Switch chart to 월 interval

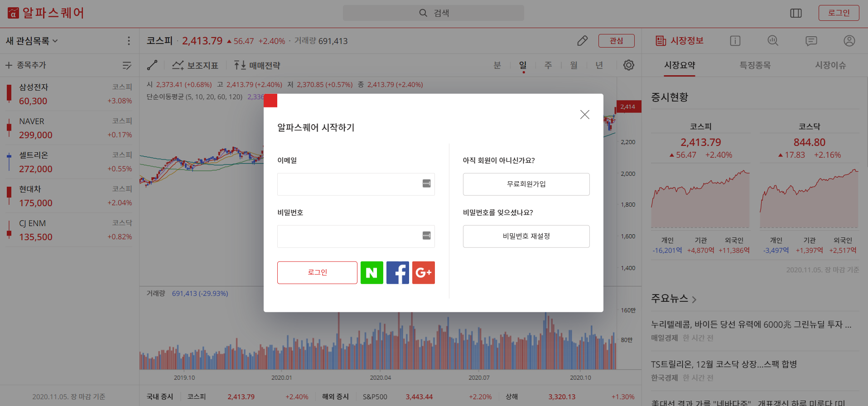coord(574,65)
